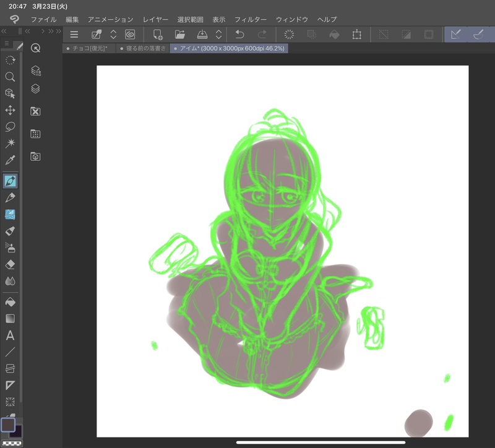Viewport: 495px width, 448px height.
Task: Open the アニメーション menu
Action: pyautogui.click(x=111, y=20)
